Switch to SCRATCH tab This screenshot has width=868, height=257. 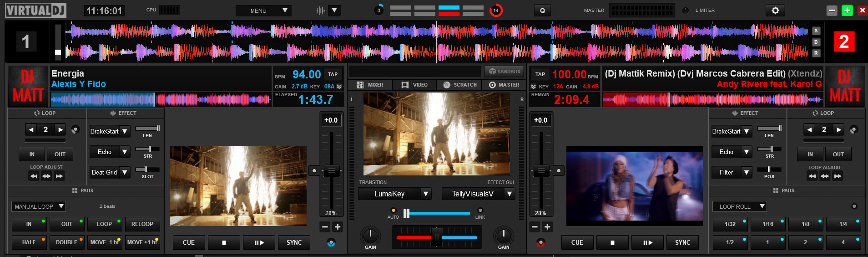tap(459, 85)
